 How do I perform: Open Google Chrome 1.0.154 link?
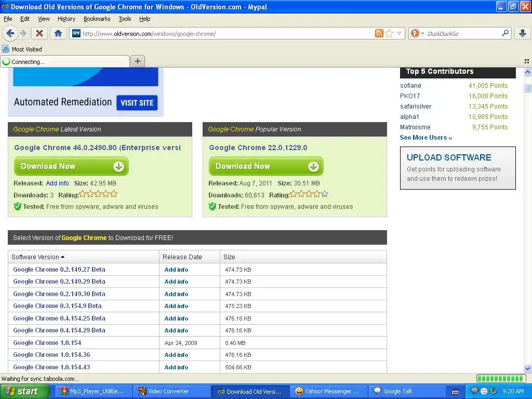click(47, 343)
